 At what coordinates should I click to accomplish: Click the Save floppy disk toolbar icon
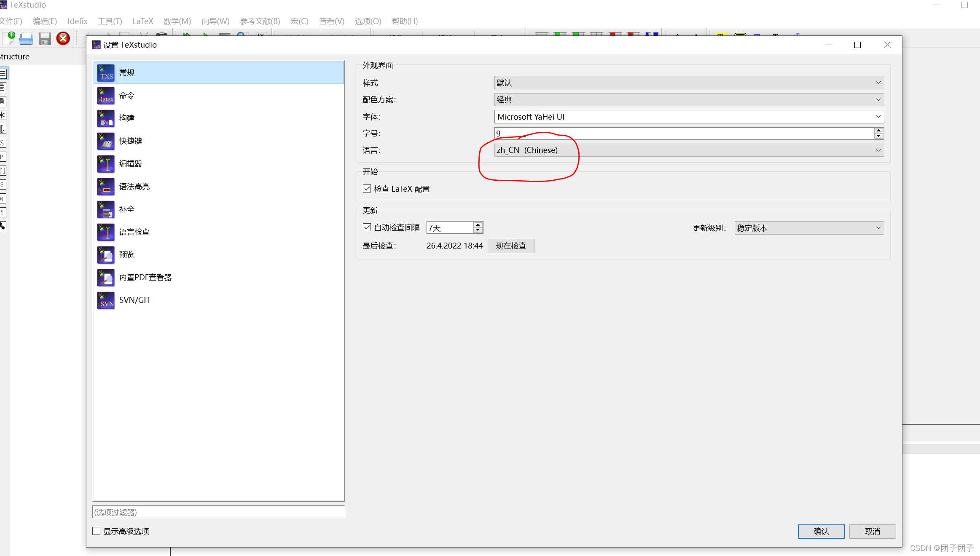click(x=45, y=39)
